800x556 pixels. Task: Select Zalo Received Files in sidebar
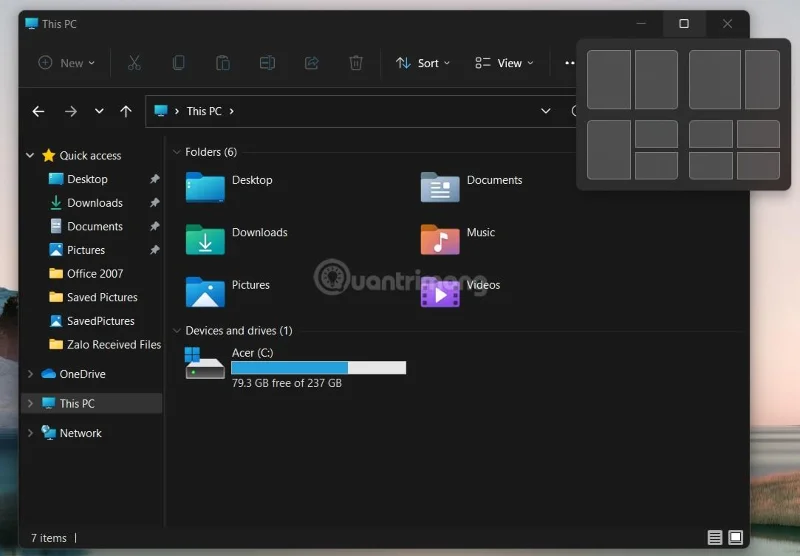coord(114,344)
